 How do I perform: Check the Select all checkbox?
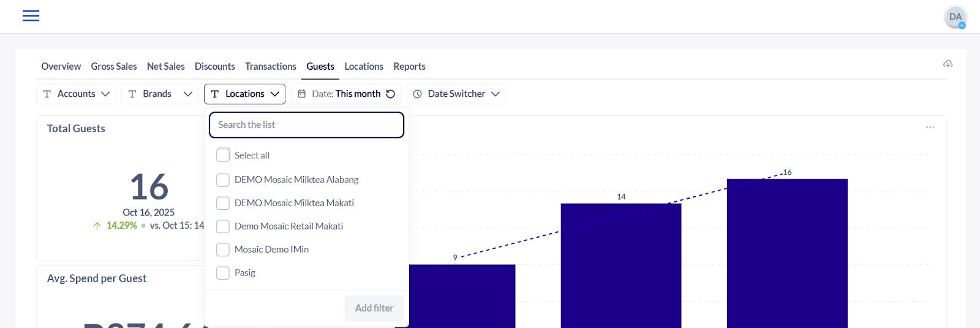coord(223,155)
